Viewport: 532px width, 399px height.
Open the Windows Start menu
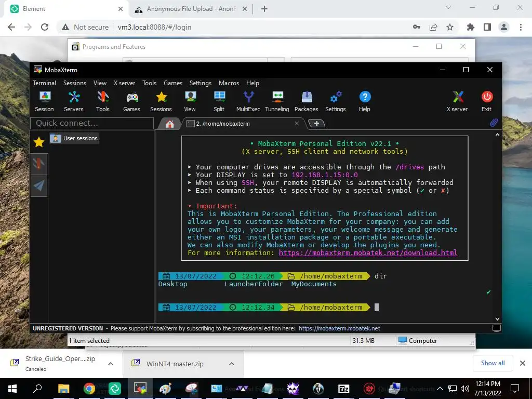click(12, 389)
